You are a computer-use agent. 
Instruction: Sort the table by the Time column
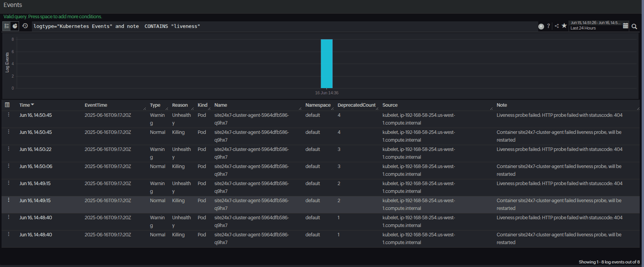tap(27, 105)
